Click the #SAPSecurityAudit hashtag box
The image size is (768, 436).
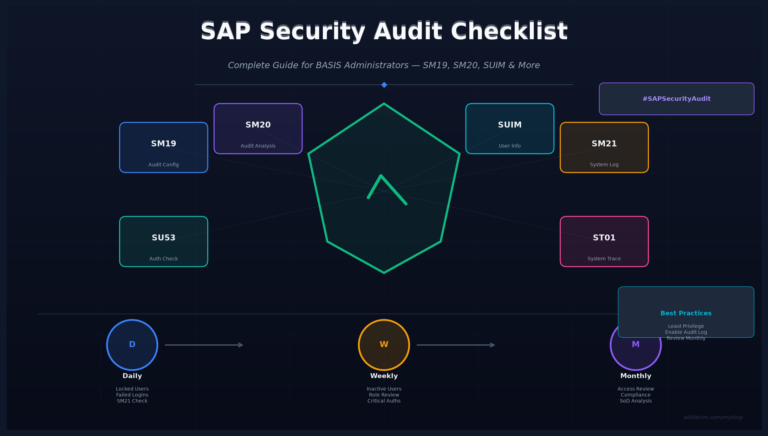pos(676,98)
